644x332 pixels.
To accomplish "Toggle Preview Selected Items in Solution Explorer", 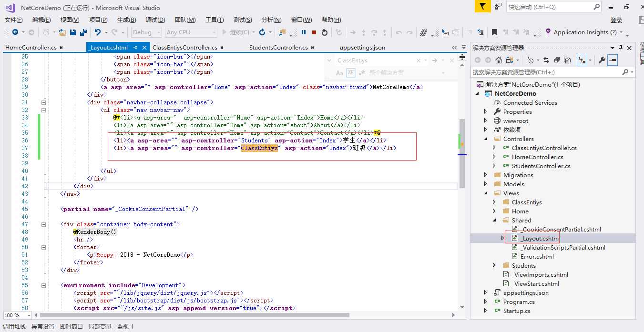I will [x=613, y=60].
